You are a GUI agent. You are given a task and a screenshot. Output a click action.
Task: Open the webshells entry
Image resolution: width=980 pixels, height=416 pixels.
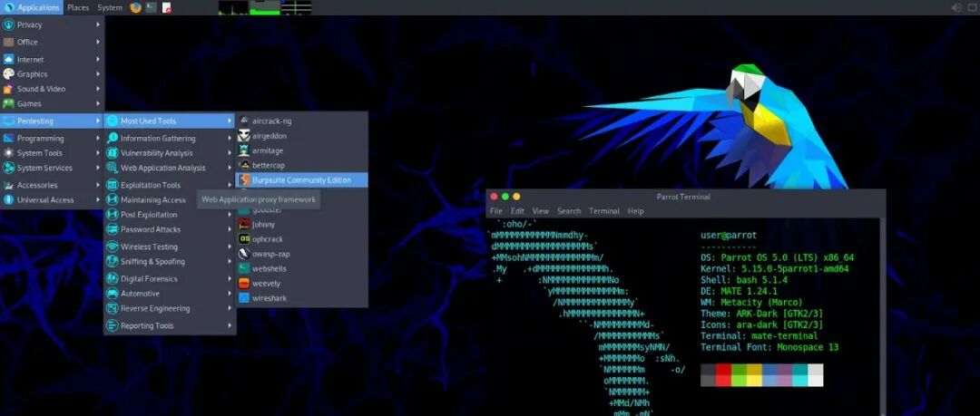301,268
